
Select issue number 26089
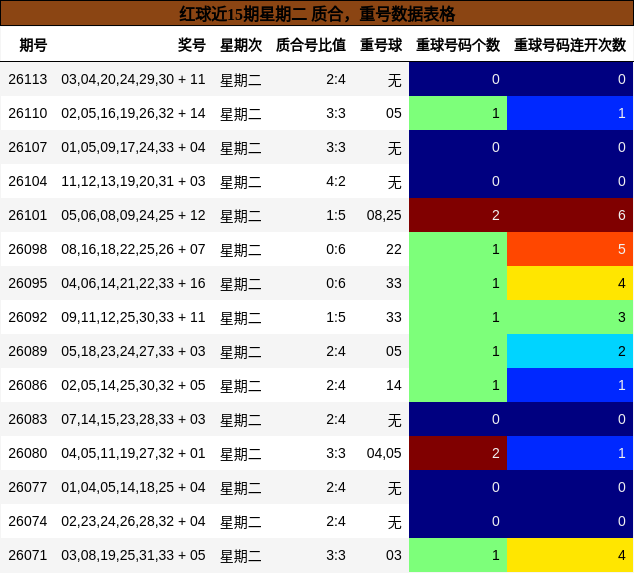pyautogui.click(x=27, y=351)
